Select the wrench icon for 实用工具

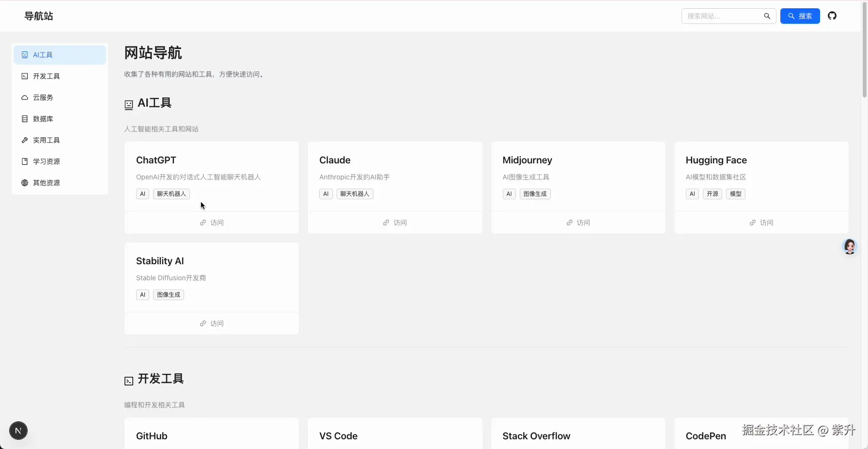[24, 140]
